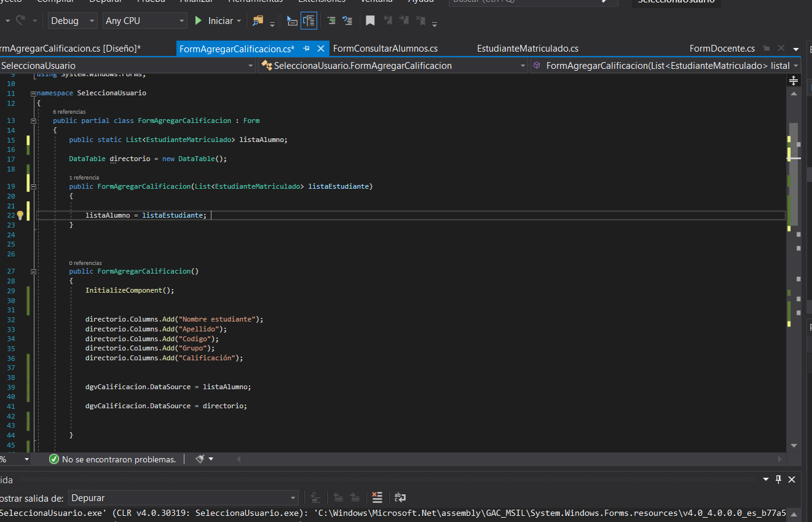Click the editor horizontal scrollbar left arrow
This screenshot has height=522, width=812.
coord(238,459)
